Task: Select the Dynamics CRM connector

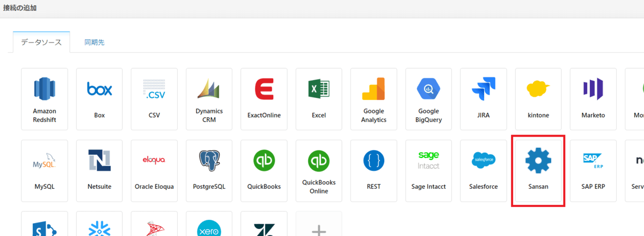Action: pos(209,99)
